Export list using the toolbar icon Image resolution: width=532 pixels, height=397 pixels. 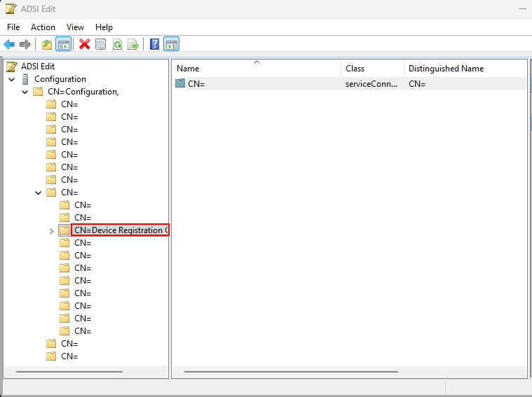[133, 44]
